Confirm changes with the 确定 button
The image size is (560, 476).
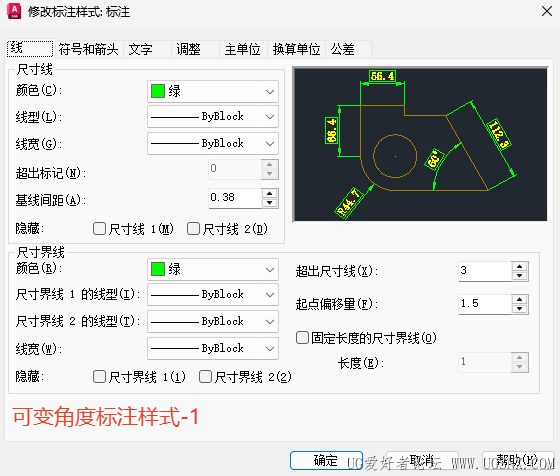[x=326, y=461]
